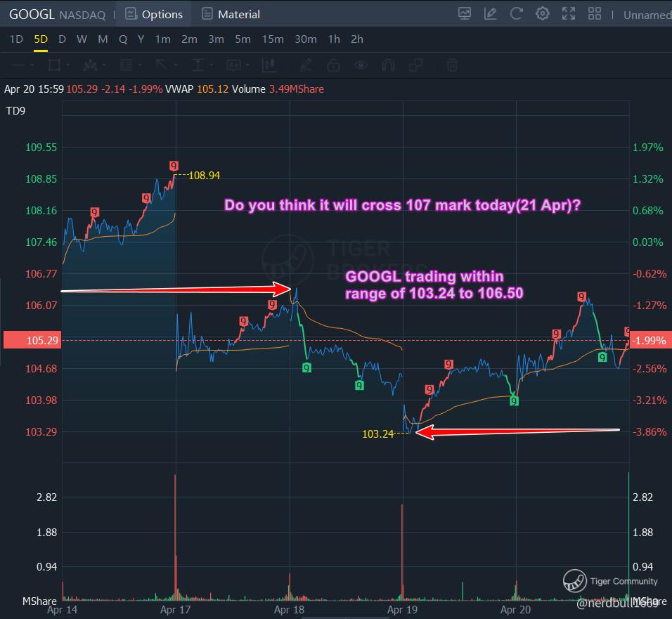Screen dimensions: 672x619
Task: Select the price range measure tool
Action: (269, 65)
